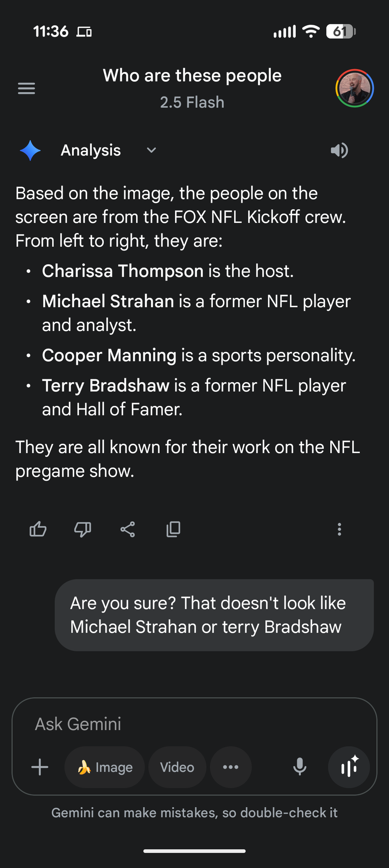The width and height of the screenshot is (389, 868).
Task: Copy the response text
Action: 173,529
